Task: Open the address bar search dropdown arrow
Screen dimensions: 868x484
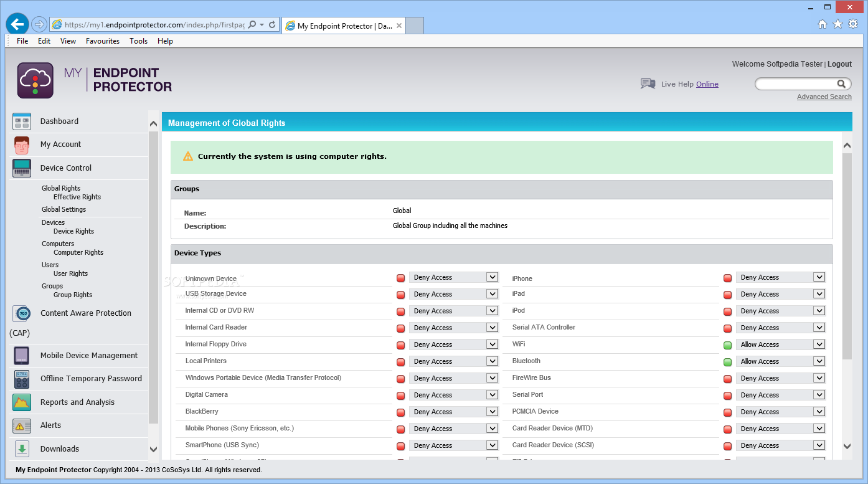Action: 262,25
